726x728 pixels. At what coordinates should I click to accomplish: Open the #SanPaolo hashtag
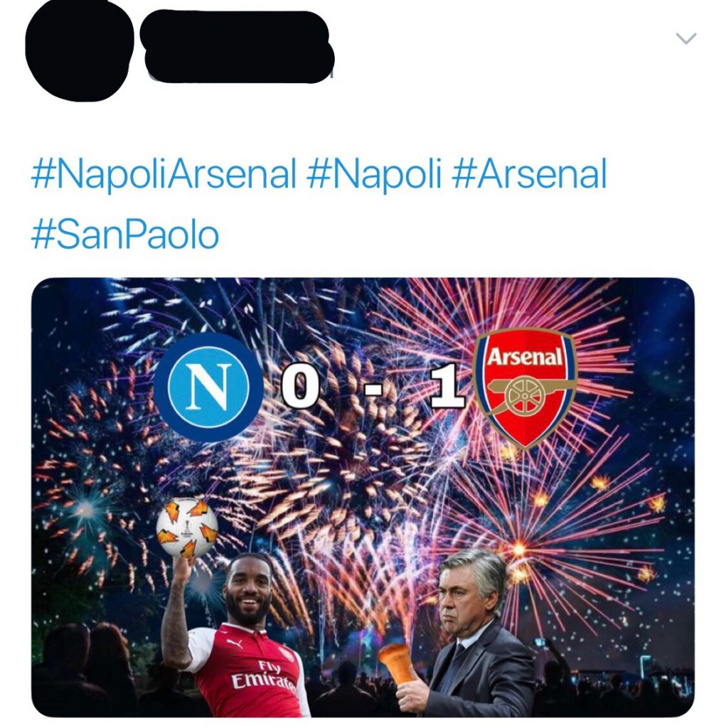click(125, 235)
